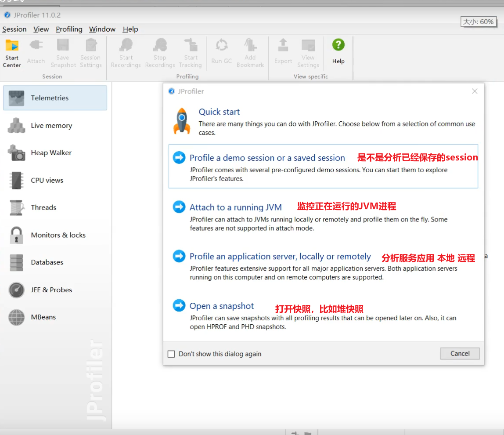
Task: Click the Quick start heading
Action: [219, 112]
